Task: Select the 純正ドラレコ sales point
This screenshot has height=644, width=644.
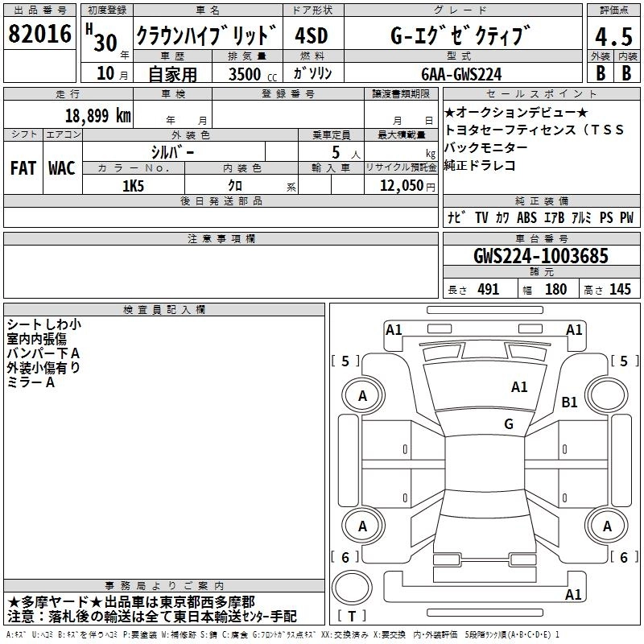Action: [x=480, y=165]
